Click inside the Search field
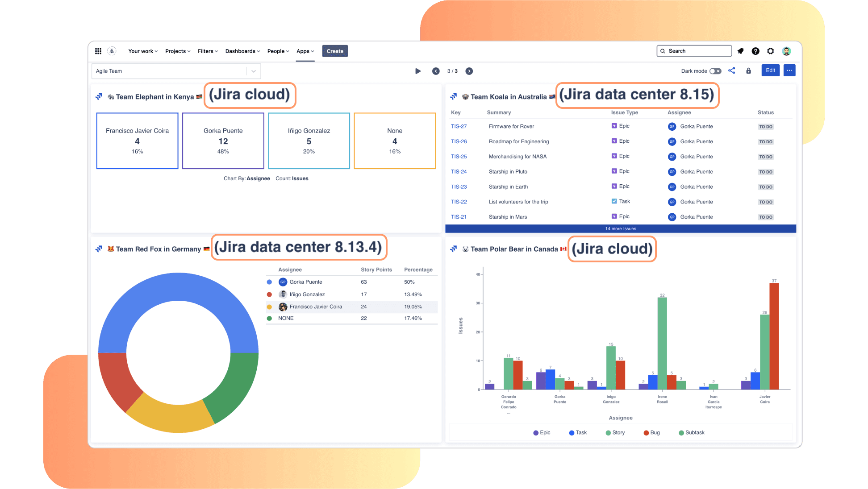This screenshot has width=868, height=489. click(x=694, y=51)
